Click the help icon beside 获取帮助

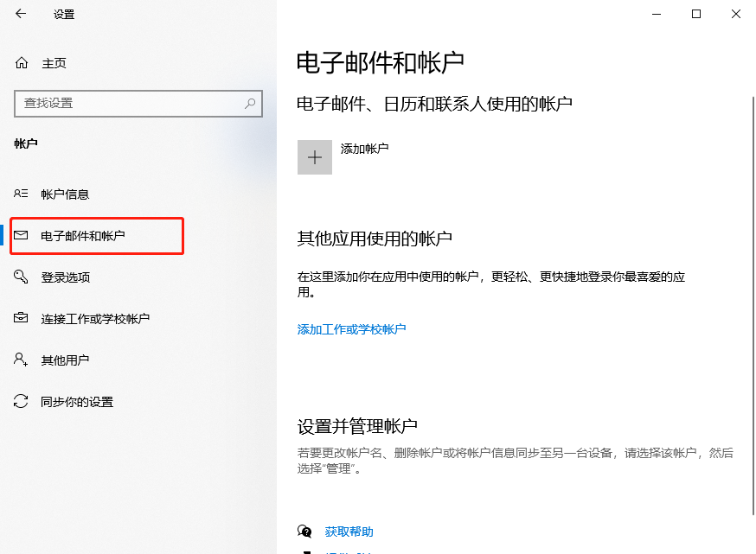point(304,532)
